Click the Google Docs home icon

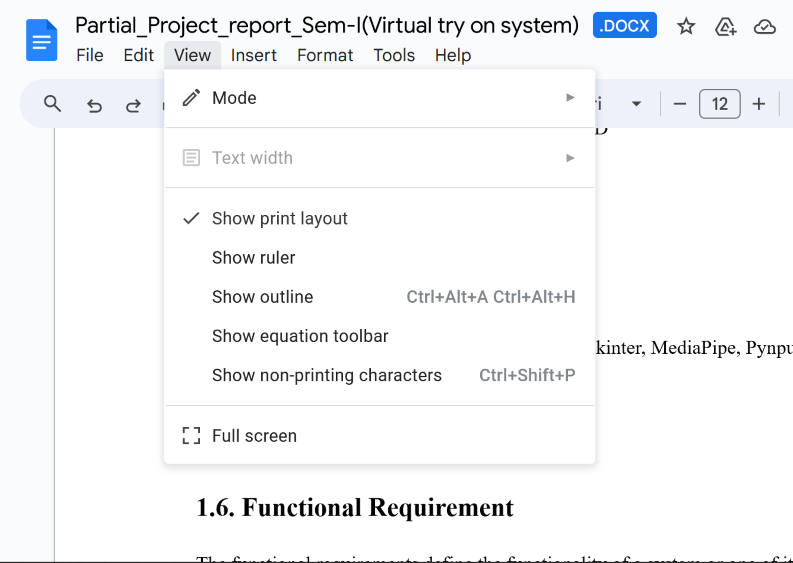(41, 40)
